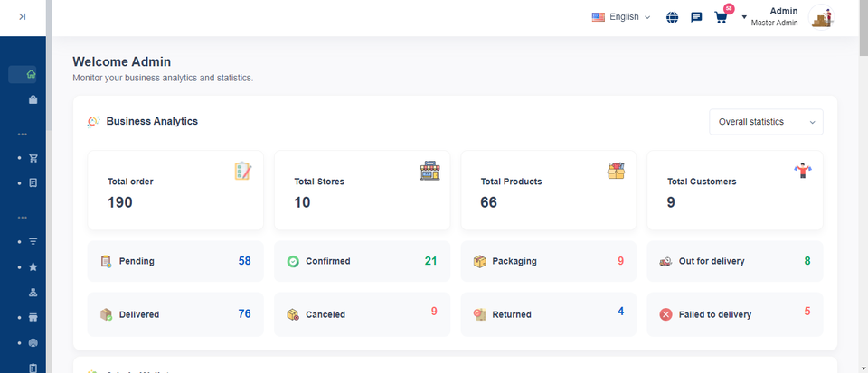The height and width of the screenshot is (373, 868).
Task: Open the cart icon in the sidebar
Action: pos(33,158)
